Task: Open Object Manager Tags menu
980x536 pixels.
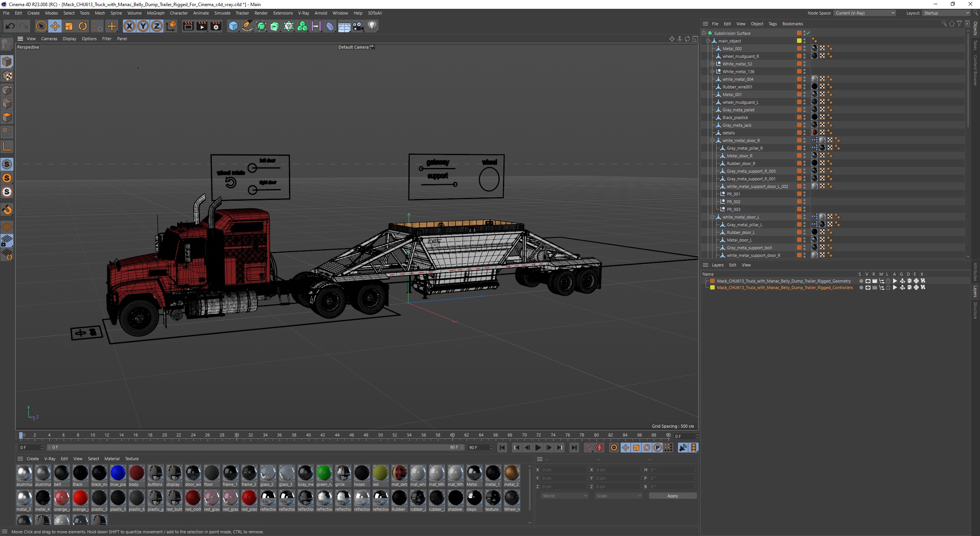Action: [773, 24]
